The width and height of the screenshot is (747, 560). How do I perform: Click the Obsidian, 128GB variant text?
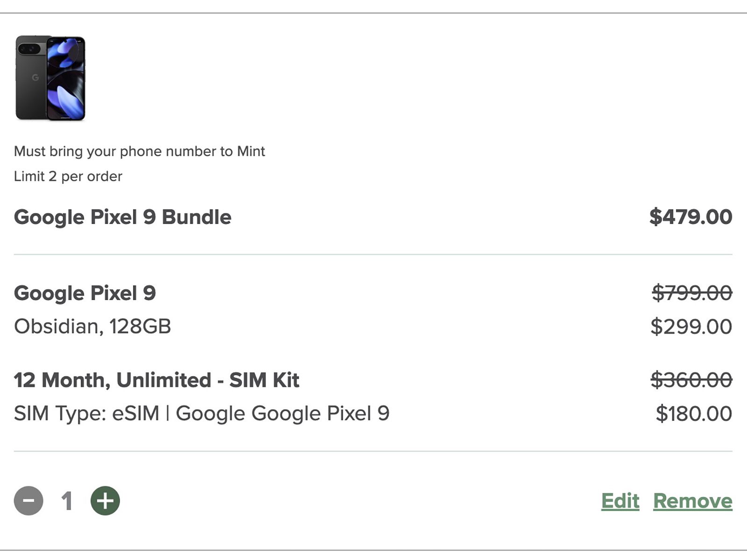92,326
